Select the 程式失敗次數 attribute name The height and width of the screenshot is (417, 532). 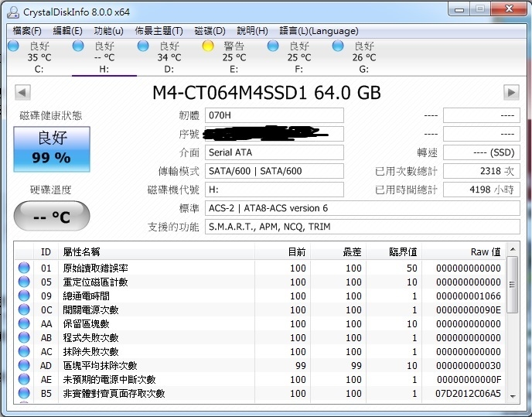click(x=90, y=337)
